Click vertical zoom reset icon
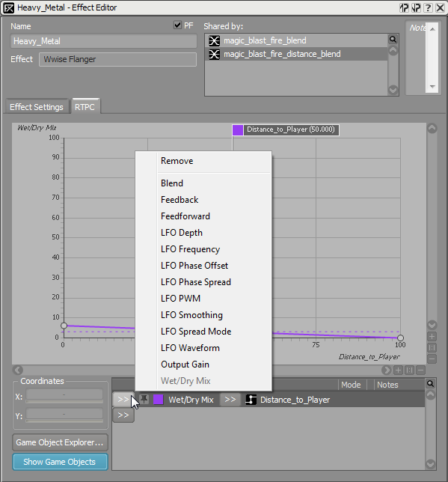Image resolution: width=448 pixels, height=482 pixels. coord(432,348)
